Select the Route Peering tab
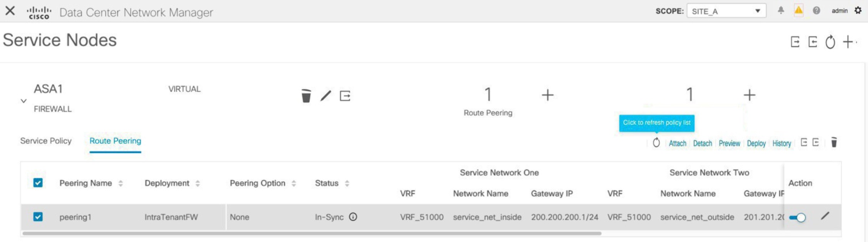868x242 pixels. click(115, 141)
